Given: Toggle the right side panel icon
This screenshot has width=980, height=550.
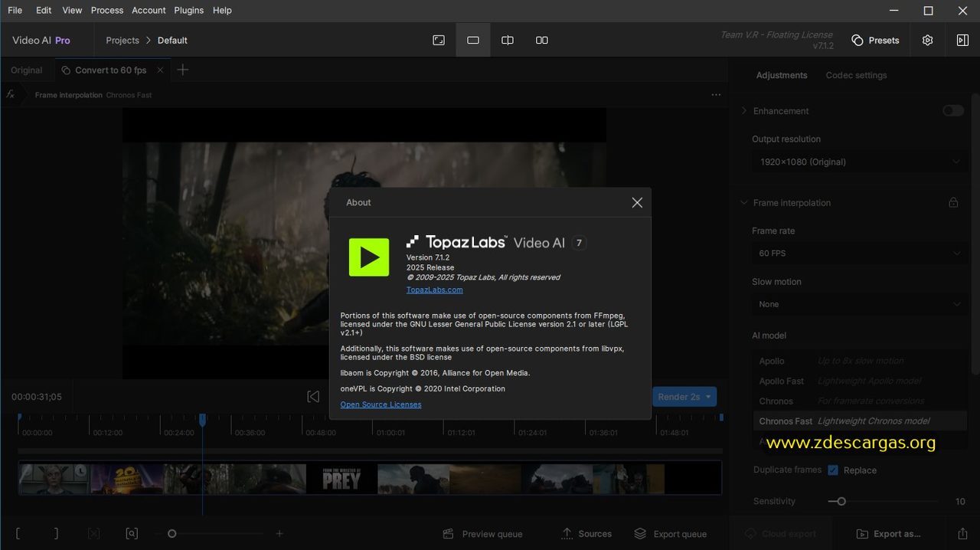Looking at the screenshot, I should coord(962,40).
